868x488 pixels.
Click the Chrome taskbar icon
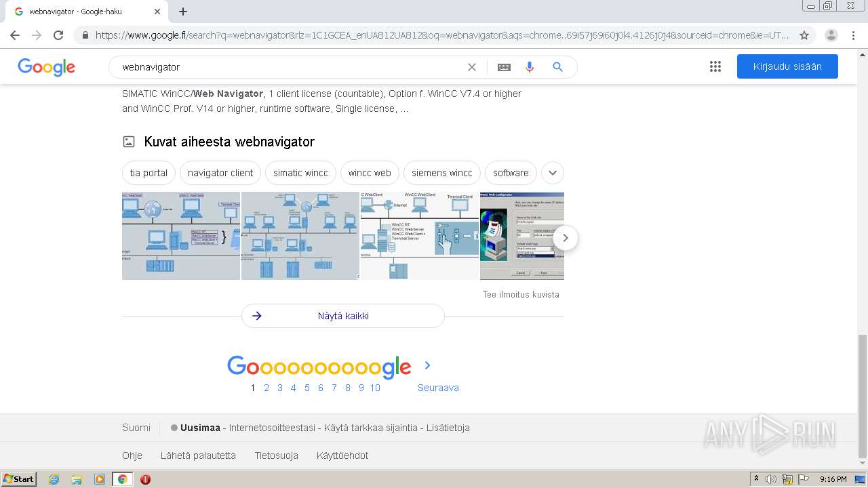[x=123, y=479]
